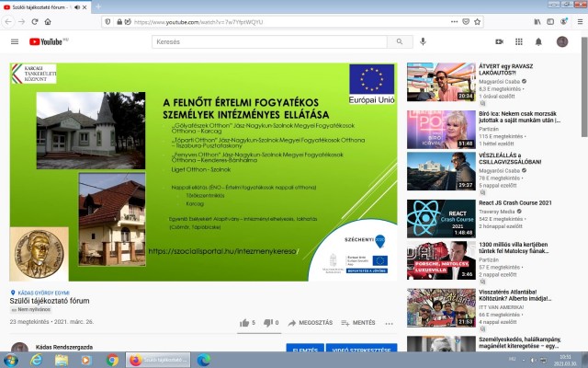
Task: Open tracking protection shield icon
Action: click(x=108, y=22)
